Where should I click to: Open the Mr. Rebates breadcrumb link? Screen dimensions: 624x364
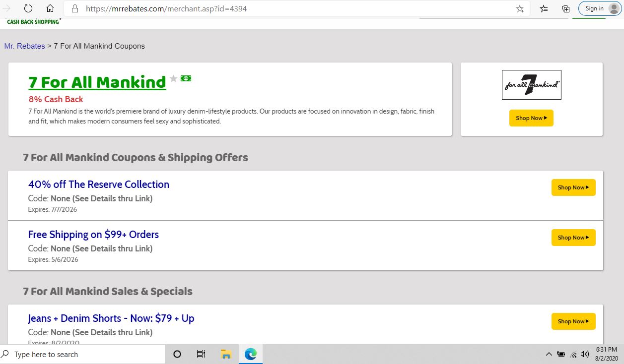24,46
